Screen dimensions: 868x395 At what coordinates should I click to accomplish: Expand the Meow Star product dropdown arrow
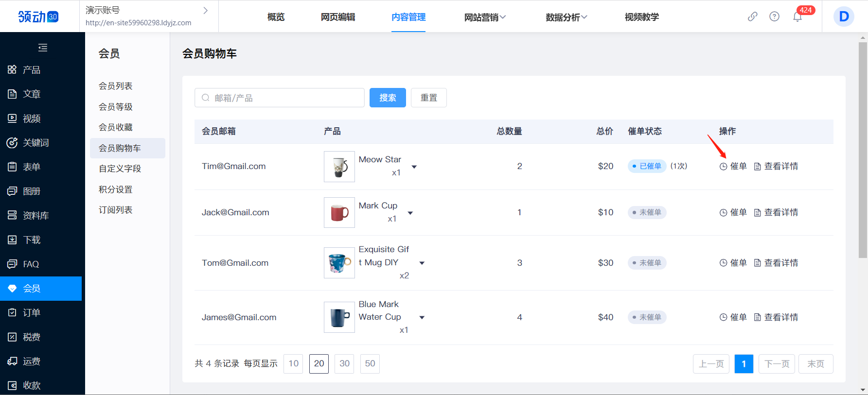coord(414,167)
